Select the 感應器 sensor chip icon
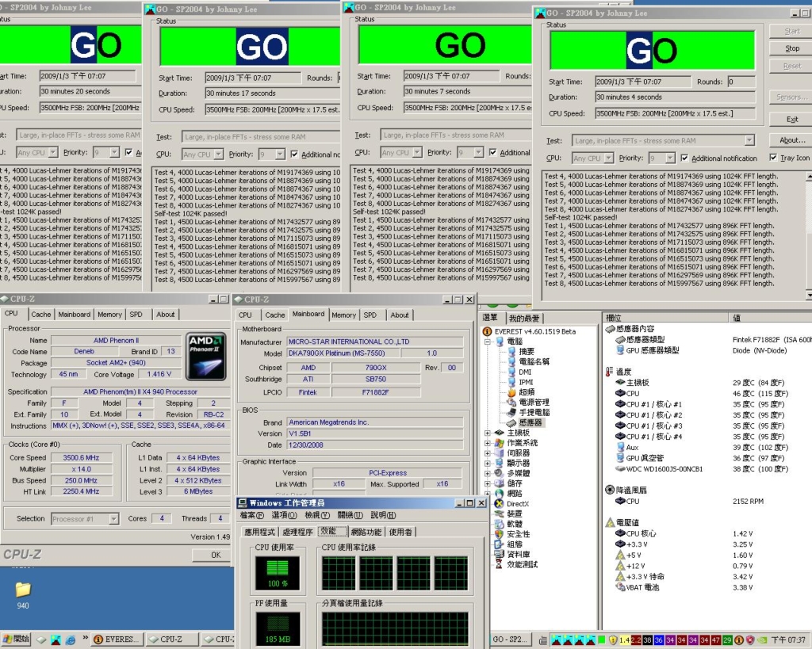Image resolution: width=812 pixels, height=649 pixels. click(511, 422)
